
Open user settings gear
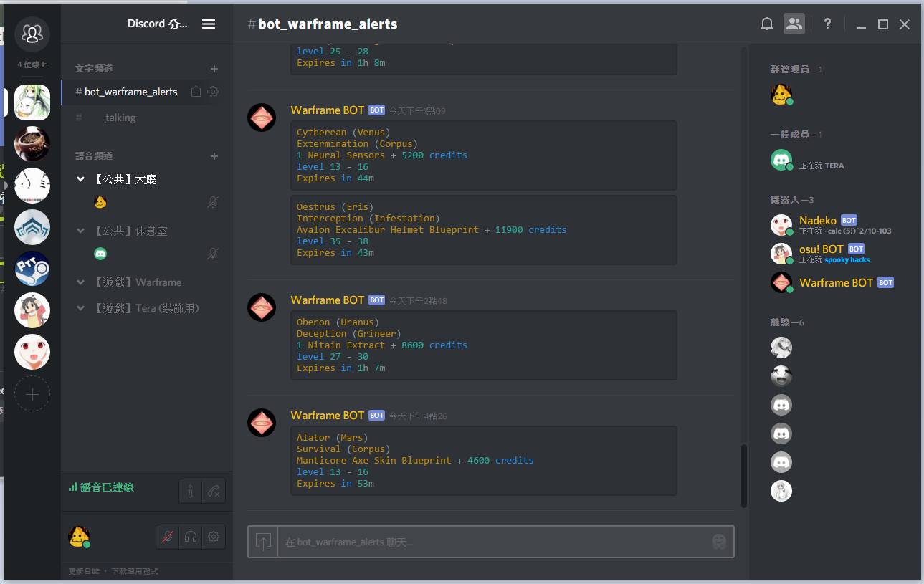(214, 537)
